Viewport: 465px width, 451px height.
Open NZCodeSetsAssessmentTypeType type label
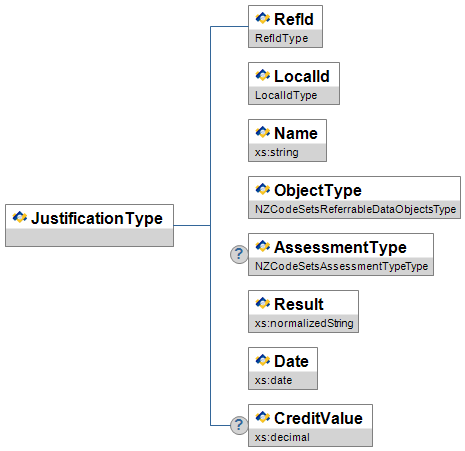pyautogui.click(x=341, y=266)
